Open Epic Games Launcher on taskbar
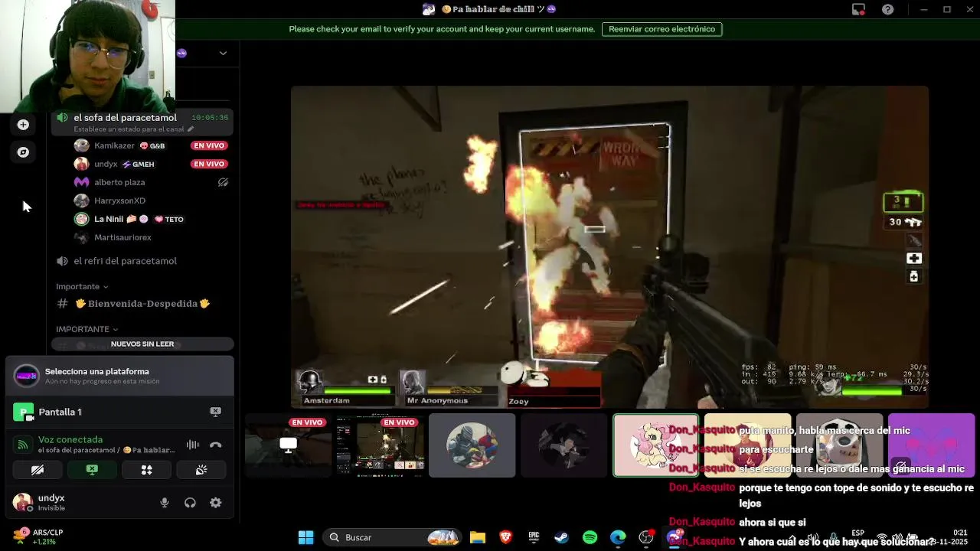The image size is (980, 551). [534, 537]
